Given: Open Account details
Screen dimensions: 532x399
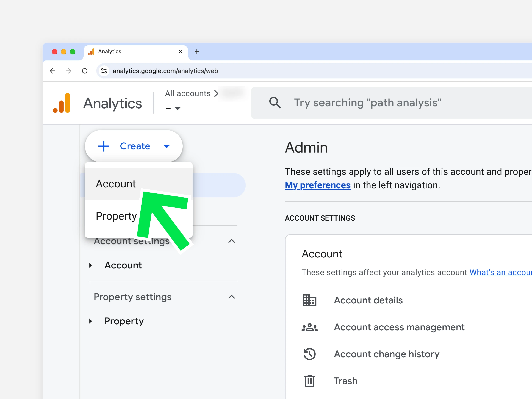Looking at the screenshot, I should pyautogui.click(x=368, y=300).
